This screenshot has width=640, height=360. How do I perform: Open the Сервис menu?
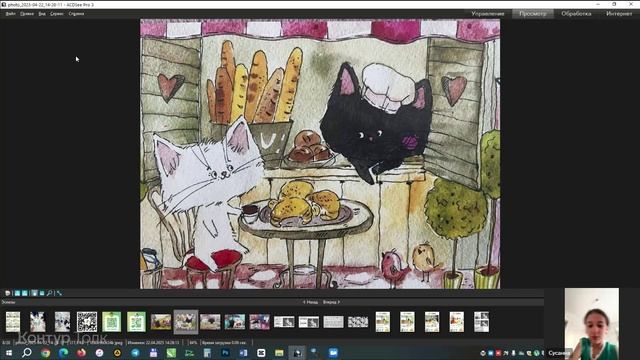coord(57,14)
